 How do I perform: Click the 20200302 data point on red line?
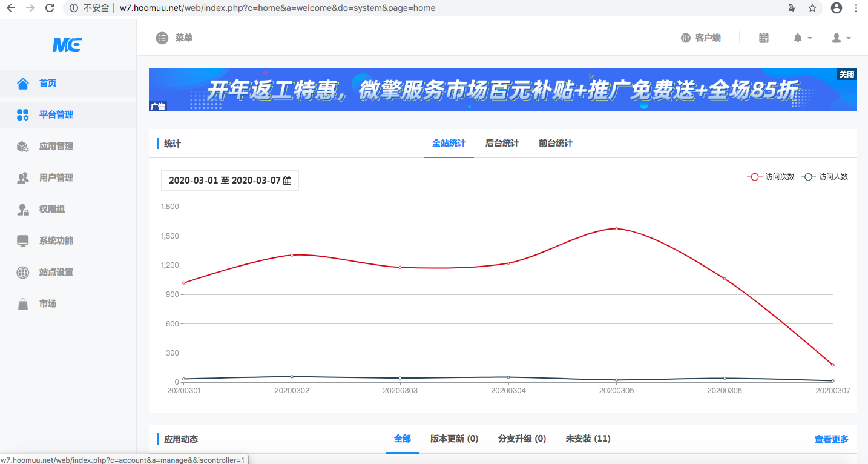[x=292, y=255]
